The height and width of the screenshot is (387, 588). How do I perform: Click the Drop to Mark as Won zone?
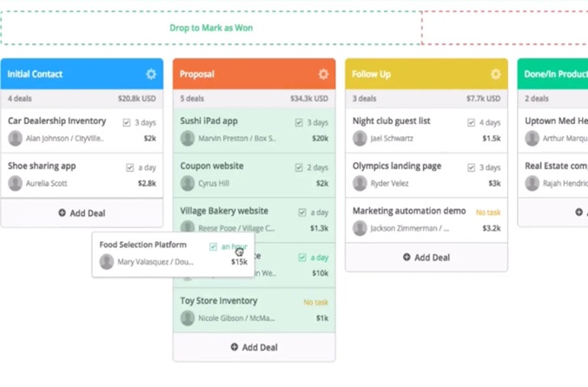211,28
